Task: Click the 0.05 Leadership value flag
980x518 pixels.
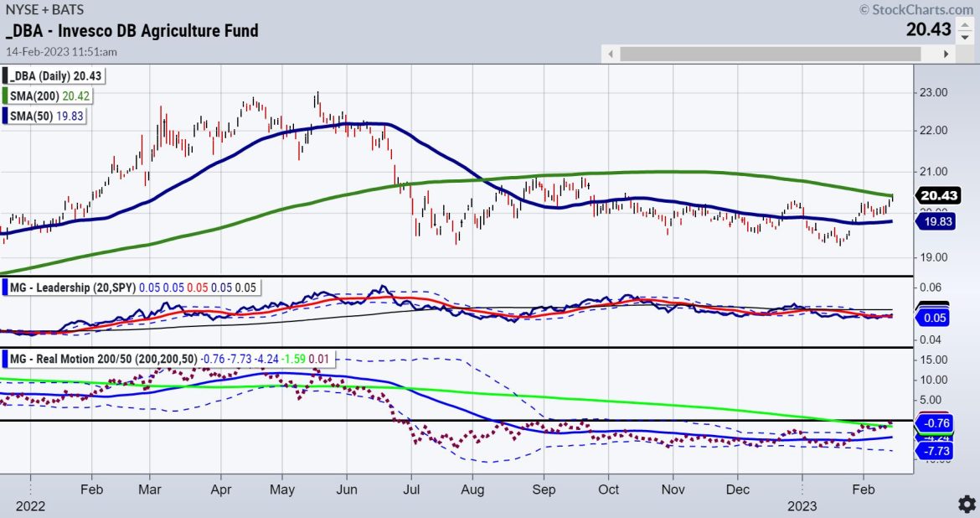Action: tap(936, 318)
